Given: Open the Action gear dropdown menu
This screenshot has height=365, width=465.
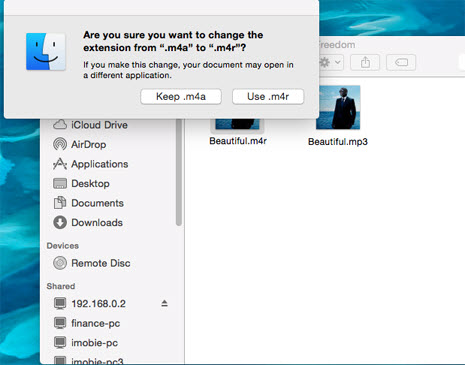Looking at the screenshot, I should click(x=331, y=62).
